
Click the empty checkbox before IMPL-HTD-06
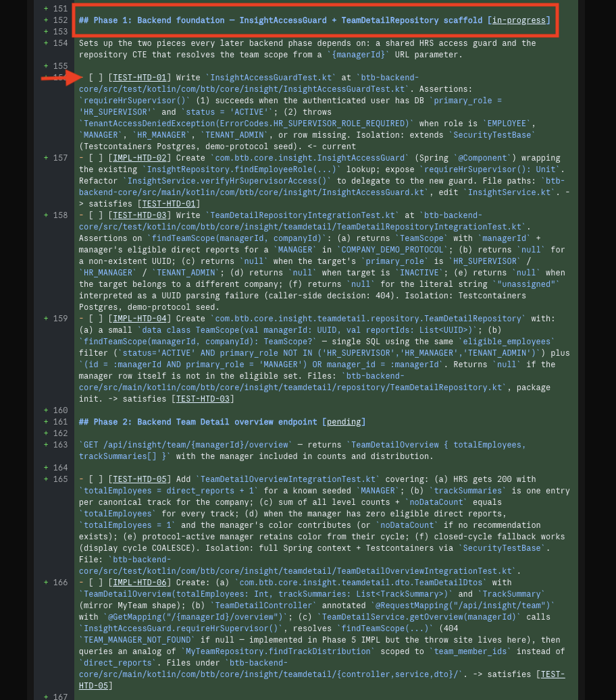(96, 583)
